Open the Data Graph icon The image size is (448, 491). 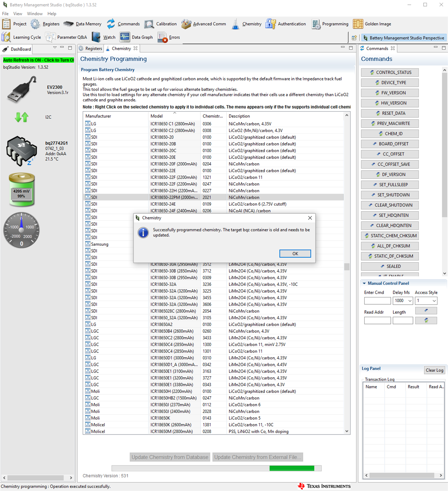click(125, 37)
